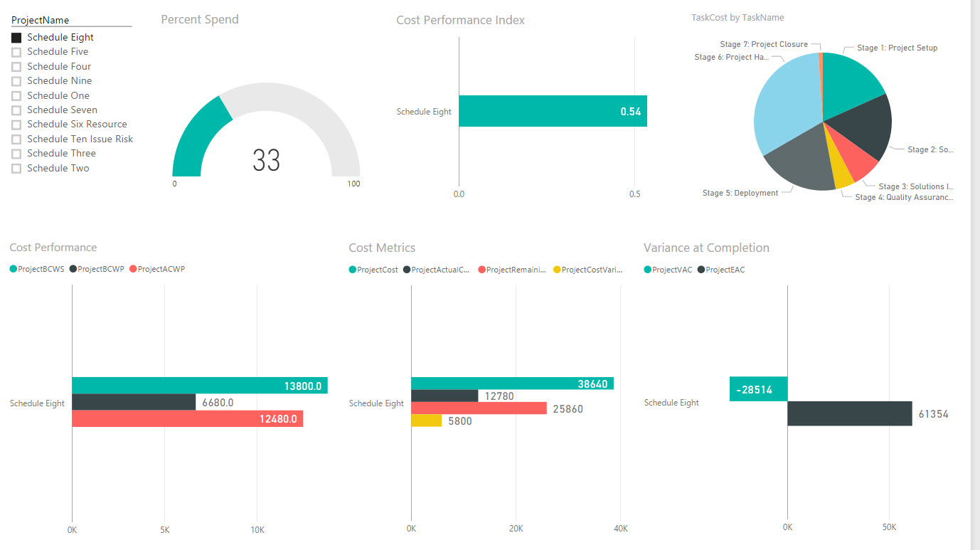This screenshot has height=550, width=980.
Task: Select the -28514 ProjectVAC bar
Action: coord(757,389)
